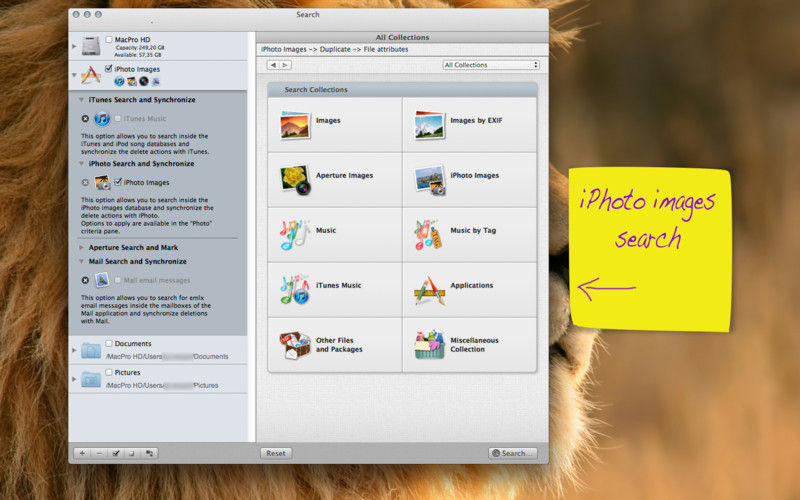The image size is (800, 500).
Task: Open the Miscellaneous Collection basket icon
Action: (x=430, y=345)
